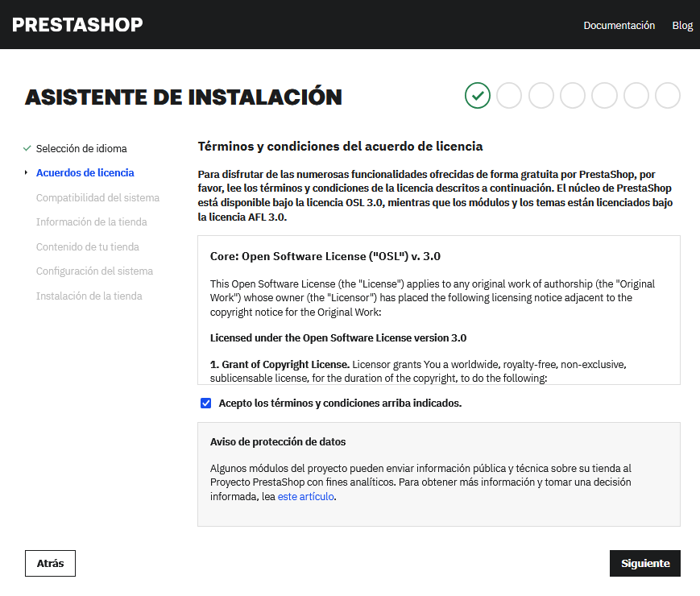
Task: Open the Documentación link
Action: pos(619,26)
